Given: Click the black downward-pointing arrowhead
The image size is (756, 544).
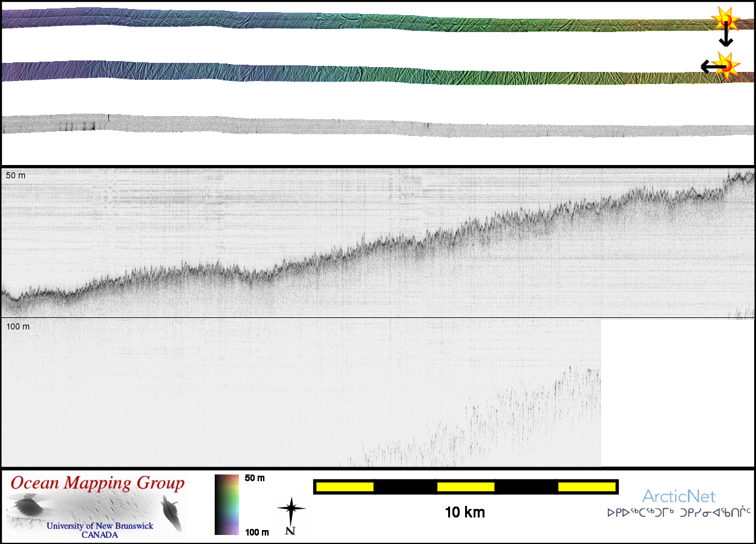Looking at the screenshot, I should point(726,42).
